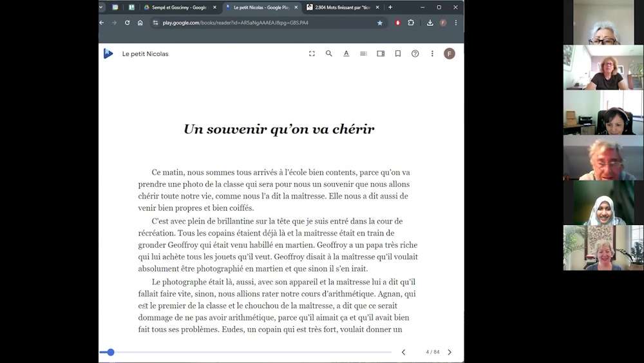
Task: Open text display options (A icon)
Action: click(346, 54)
